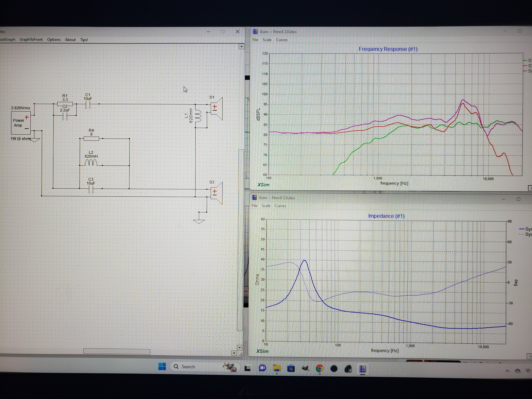The width and height of the screenshot is (532, 399).
Task: Click the 1W (8 ohm) label
Action: (21, 139)
